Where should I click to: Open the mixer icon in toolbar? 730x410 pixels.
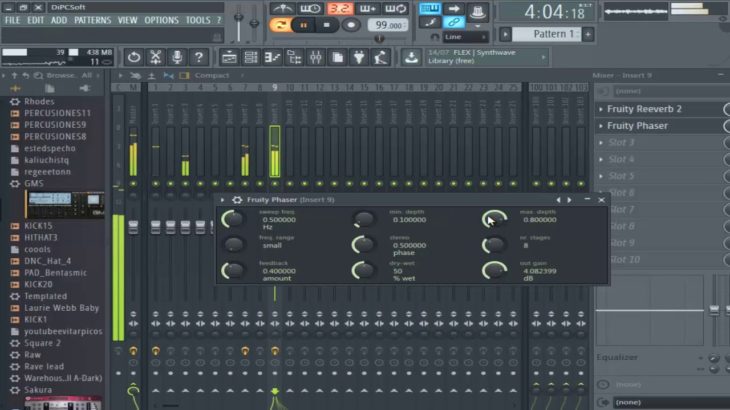[x=316, y=57]
